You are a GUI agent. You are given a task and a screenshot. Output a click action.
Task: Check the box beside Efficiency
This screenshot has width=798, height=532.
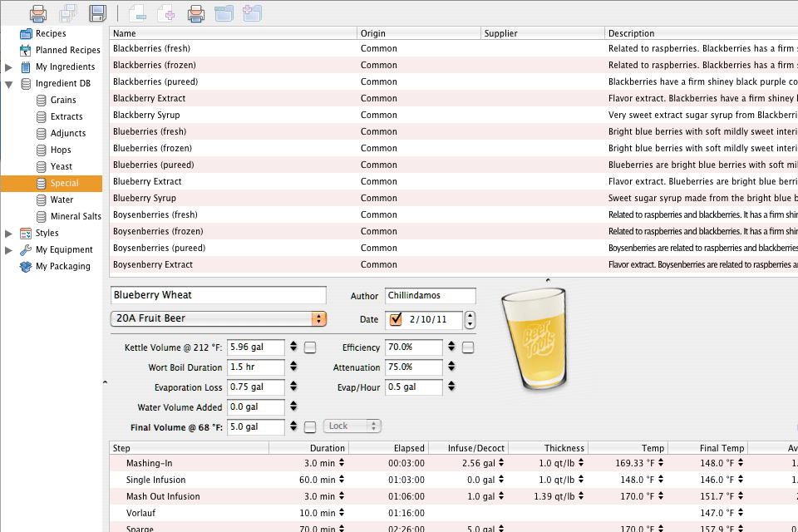468,347
